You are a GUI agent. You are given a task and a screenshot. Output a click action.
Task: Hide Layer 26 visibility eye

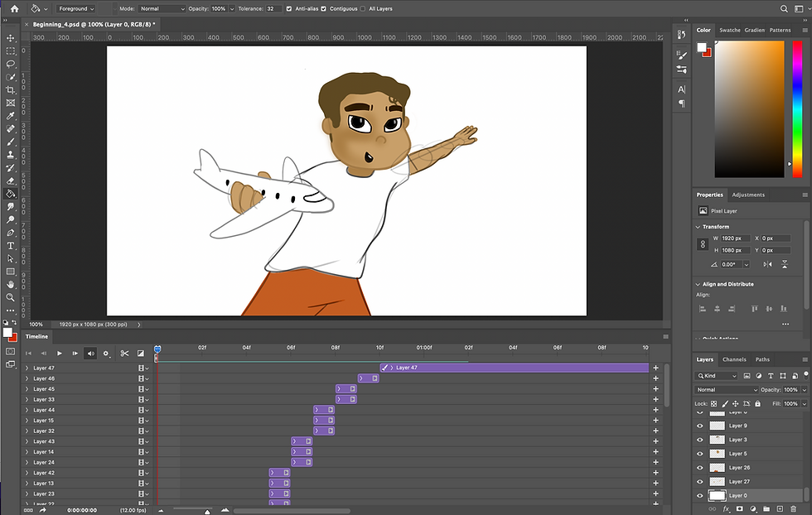[x=700, y=468]
